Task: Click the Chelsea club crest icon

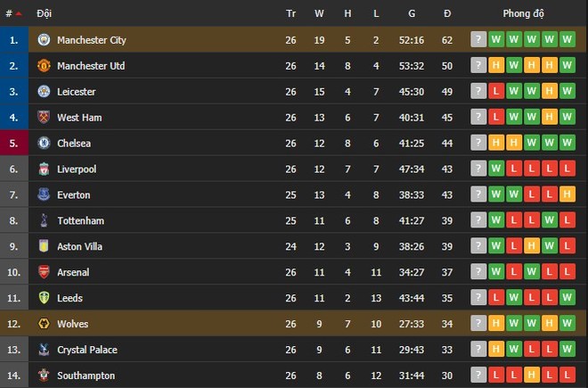Action: tap(44, 143)
